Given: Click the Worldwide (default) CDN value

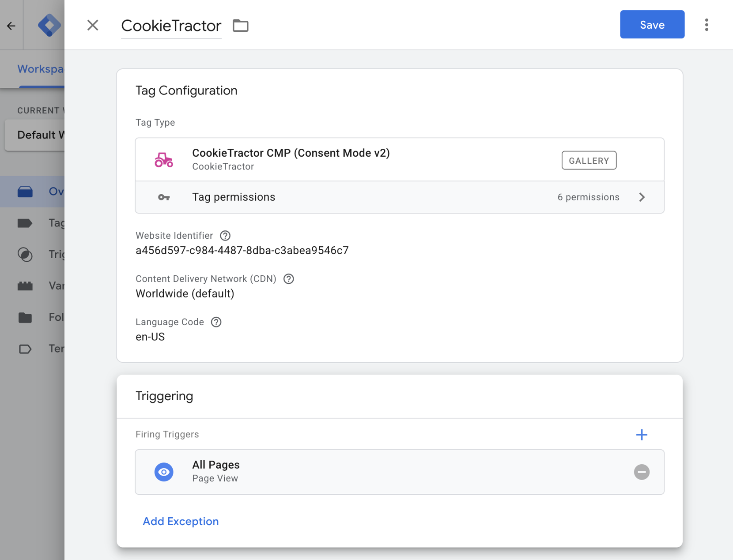Looking at the screenshot, I should [x=185, y=294].
